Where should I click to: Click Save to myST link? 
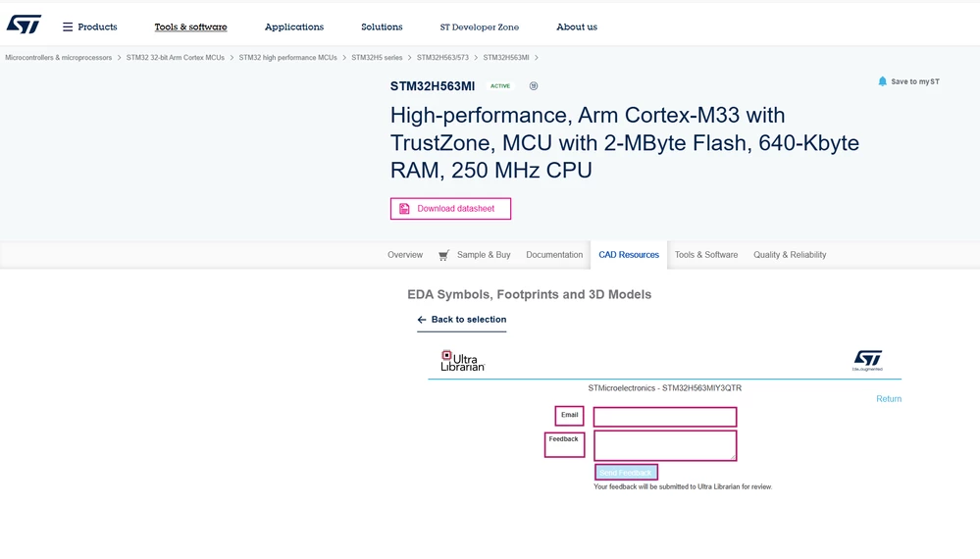click(x=915, y=81)
